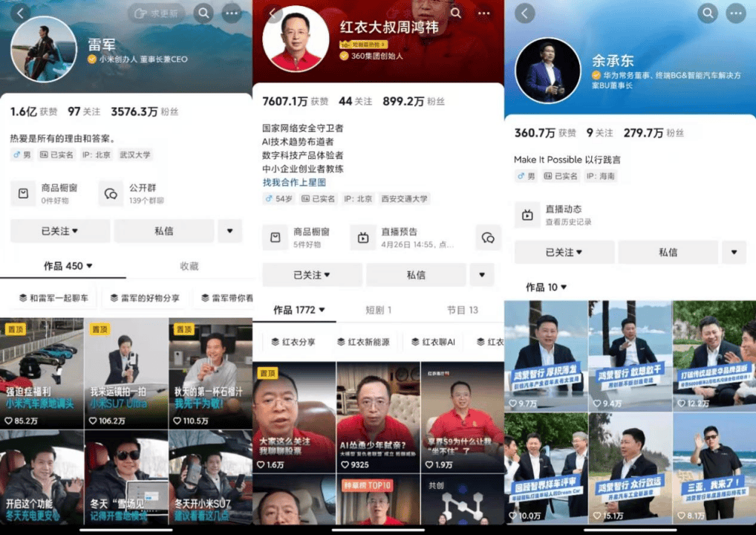The height and width of the screenshot is (535, 756).
Task: Open video 享界S9为什么让我坐不住了
Action: [x=463, y=418]
